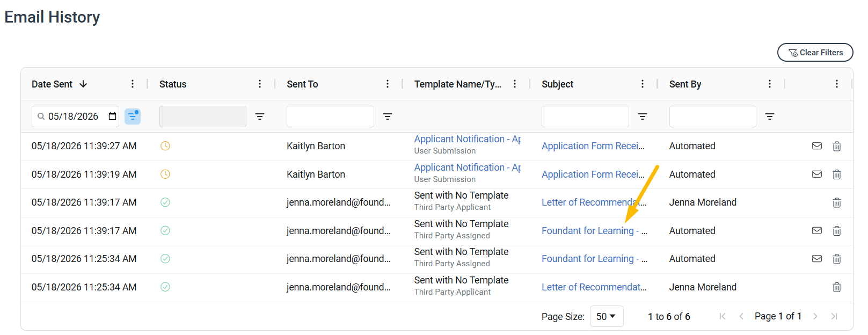Click the Subject filter input

click(x=585, y=116)
